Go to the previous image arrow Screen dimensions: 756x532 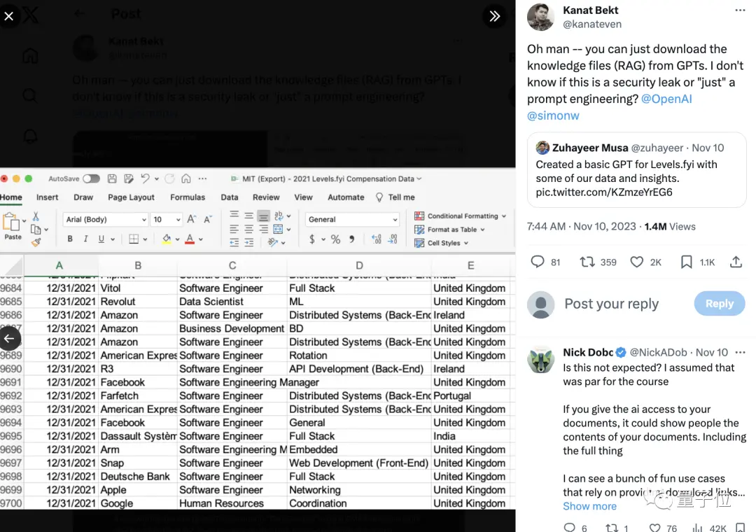[9, 339]
